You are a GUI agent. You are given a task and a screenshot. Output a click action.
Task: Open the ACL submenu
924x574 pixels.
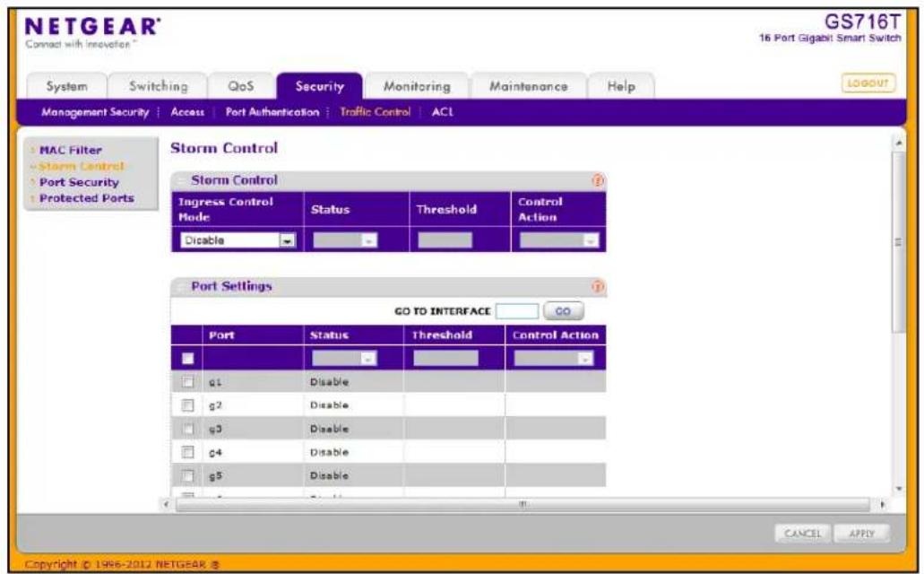443,112
